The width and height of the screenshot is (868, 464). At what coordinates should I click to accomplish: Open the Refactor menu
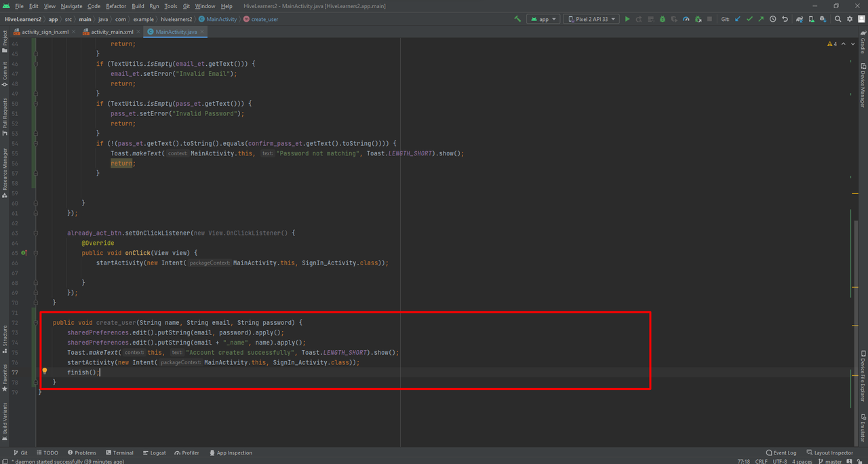[116, 6]
